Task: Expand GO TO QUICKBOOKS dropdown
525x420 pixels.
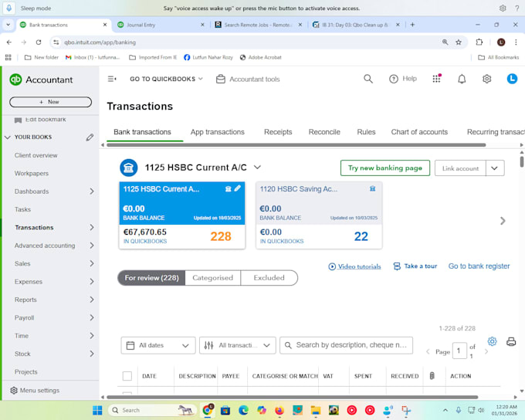Action: (x=167, y=79)
